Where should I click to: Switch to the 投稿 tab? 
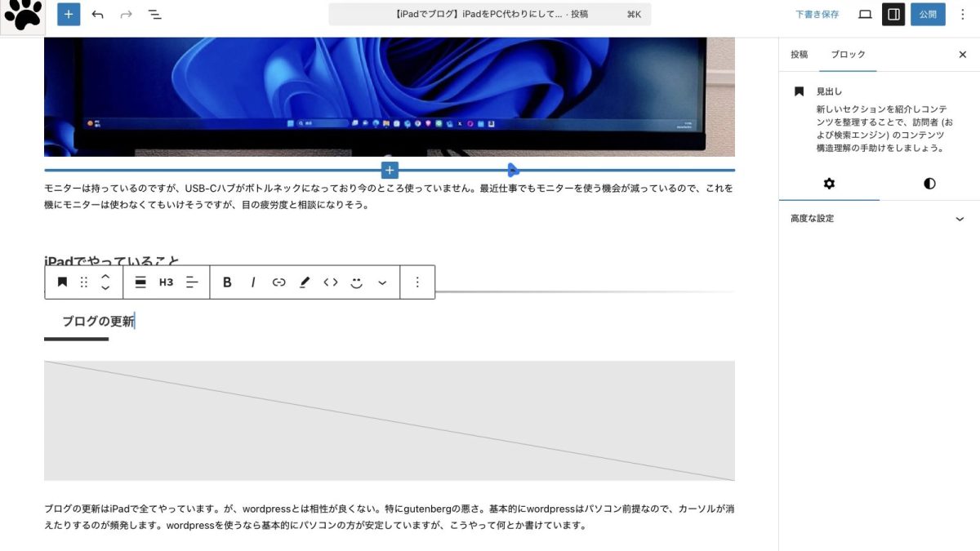pos(799,55)
